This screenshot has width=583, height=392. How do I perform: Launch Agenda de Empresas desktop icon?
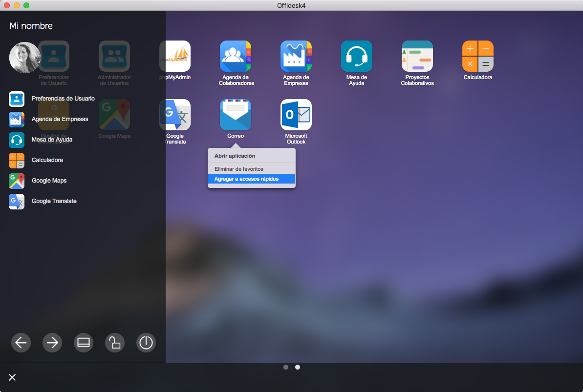point(296,56)
